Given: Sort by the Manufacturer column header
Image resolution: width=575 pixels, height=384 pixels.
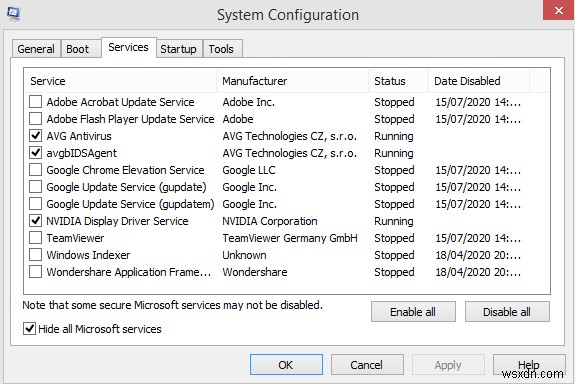Looking at the screenshot, I should coord(293,81).
